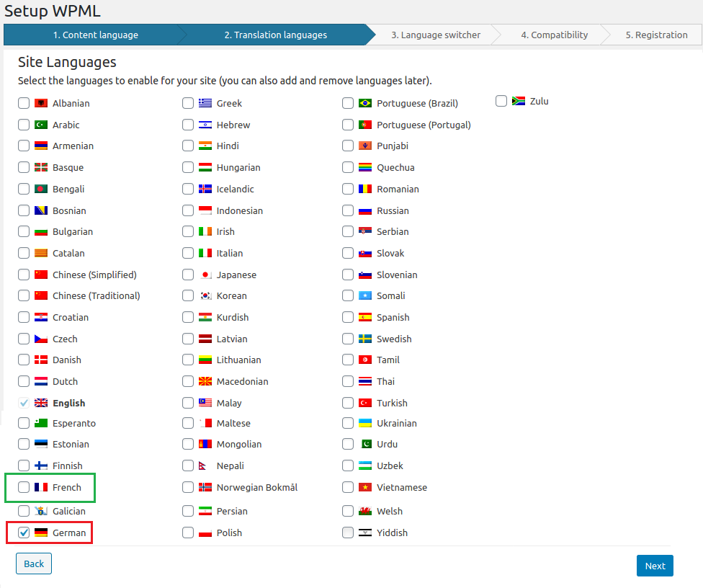Viewport: 703px width, 588px height.
Task: Jump to the Compatibility step
Action: [x=554, y=35]
